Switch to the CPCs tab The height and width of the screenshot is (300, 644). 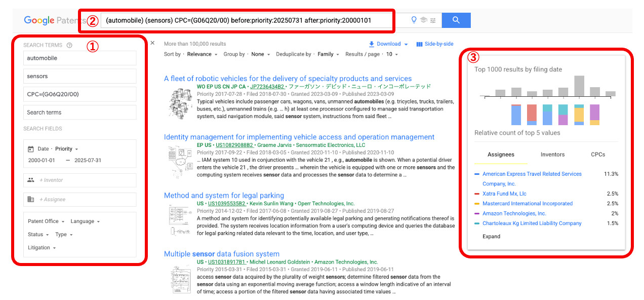[x=598, y=155]
